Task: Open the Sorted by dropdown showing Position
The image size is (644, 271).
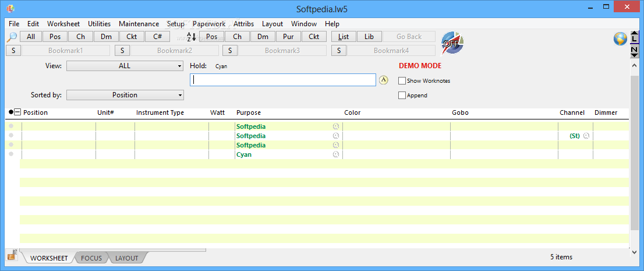Action: pyautogui.click(x=125, y=95)
